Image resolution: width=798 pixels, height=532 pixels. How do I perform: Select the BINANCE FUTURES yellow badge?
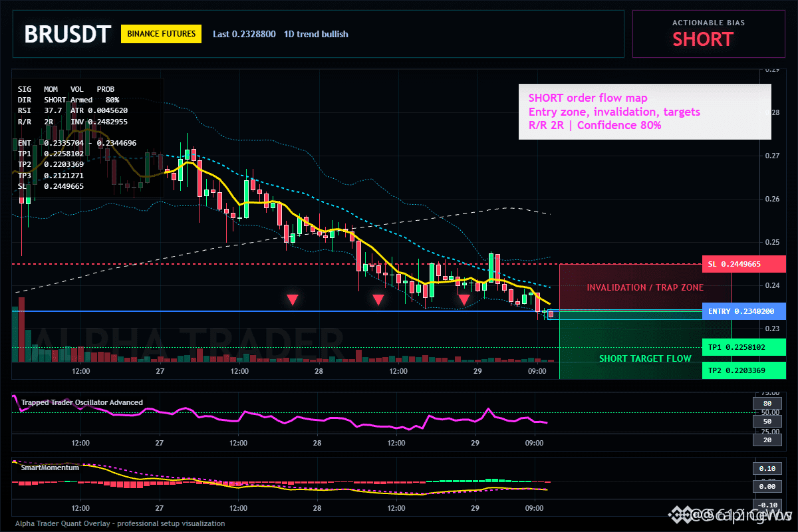click(161, 33)
